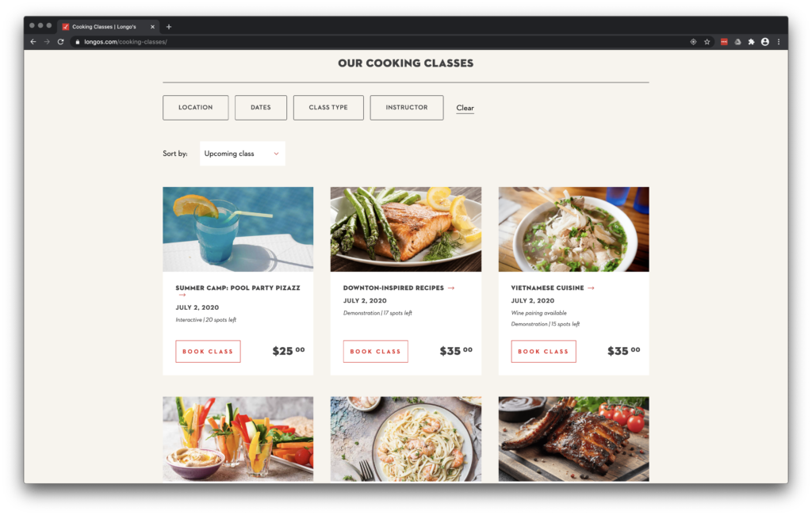This screenshot has height=515, width=812.
Task: Reload the cooking classes page
Action: (60, 42)
